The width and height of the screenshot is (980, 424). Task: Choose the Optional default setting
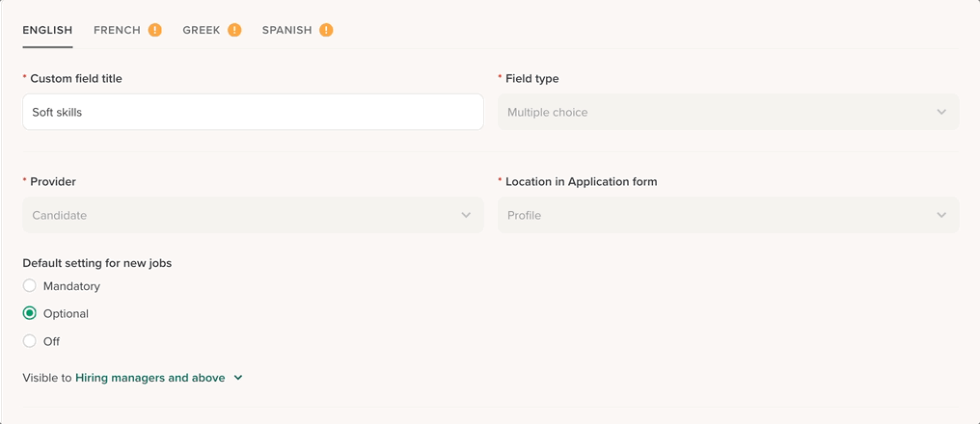click(x=30, y=313)
